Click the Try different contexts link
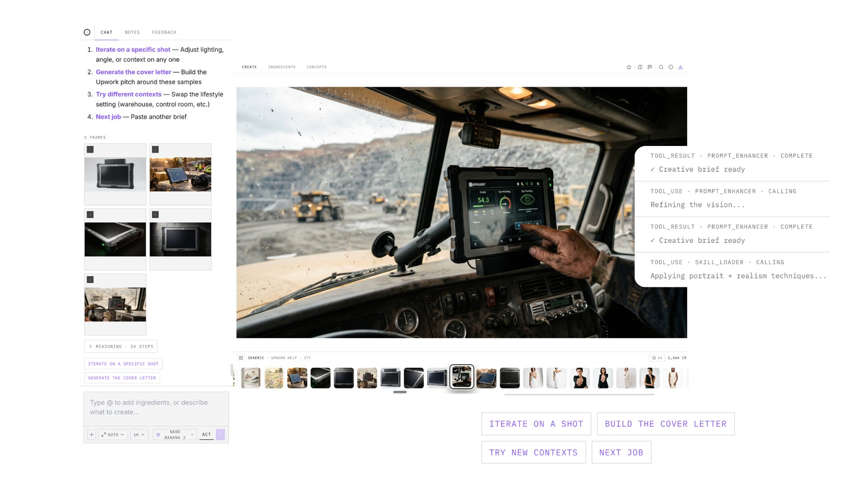The width and height of the screenshot is (868, 488). point(128,94)
